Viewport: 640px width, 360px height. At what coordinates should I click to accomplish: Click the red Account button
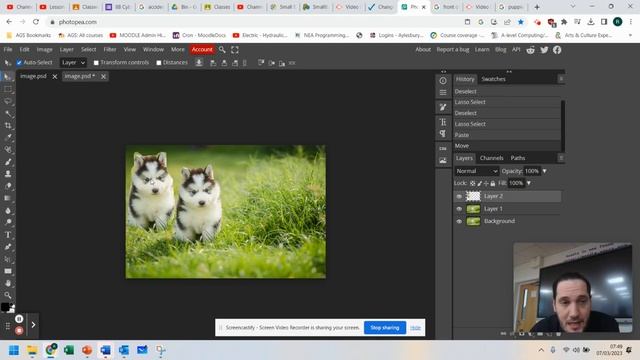tap(202, 49)
